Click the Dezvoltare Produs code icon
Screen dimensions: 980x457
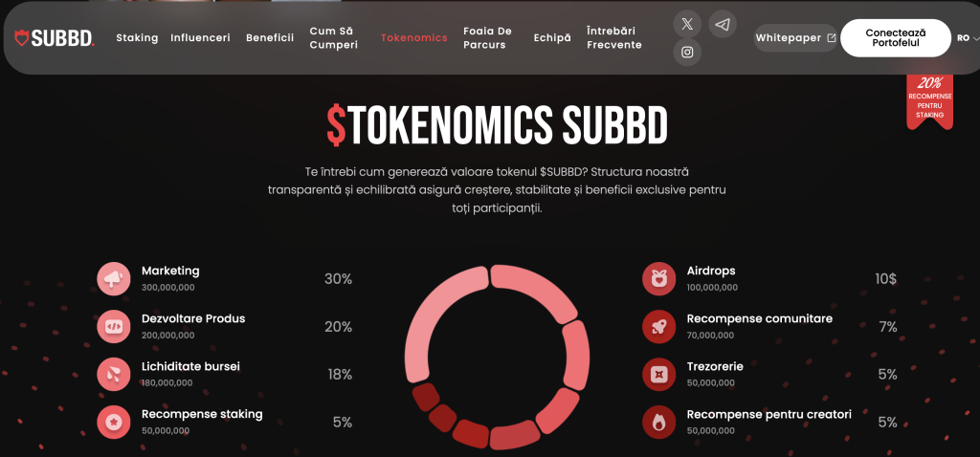coord(114,327)
